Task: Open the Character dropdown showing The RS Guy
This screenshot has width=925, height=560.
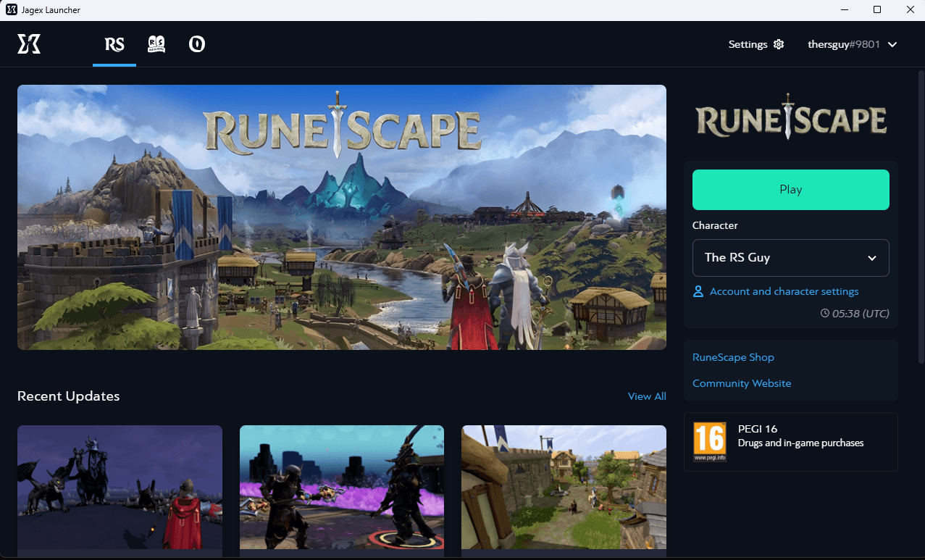Action: (790, 258)
